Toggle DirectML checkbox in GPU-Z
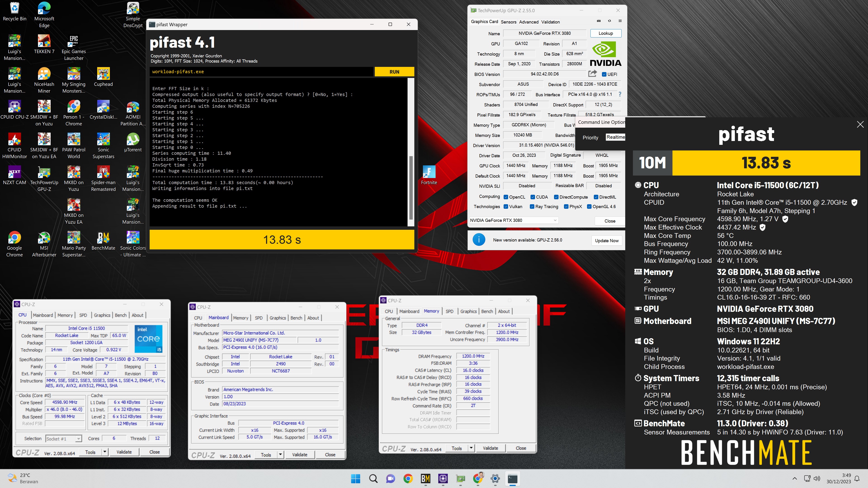Screen dimensions: 868x488 (x=596, y=197)
